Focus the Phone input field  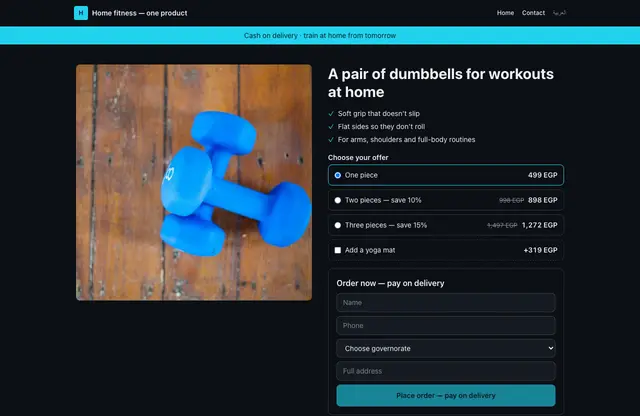(x=446, y=325)
